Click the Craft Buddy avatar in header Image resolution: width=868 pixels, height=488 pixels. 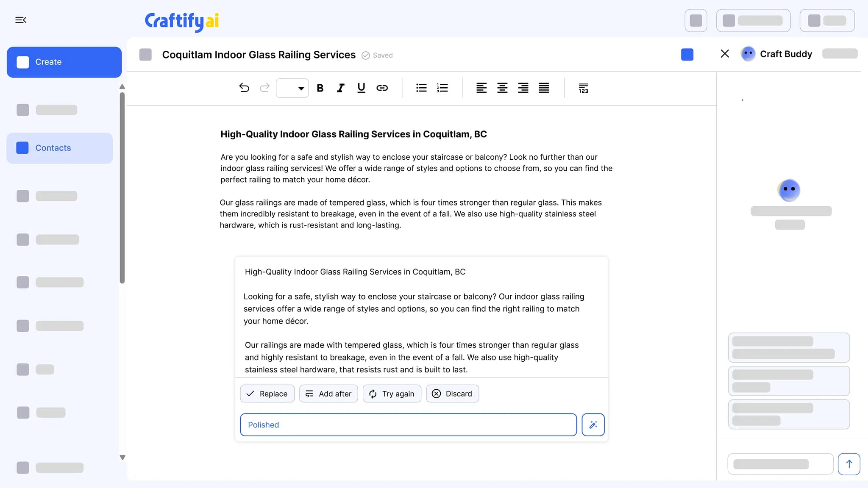pyautogui.click(x=748, y=54)
